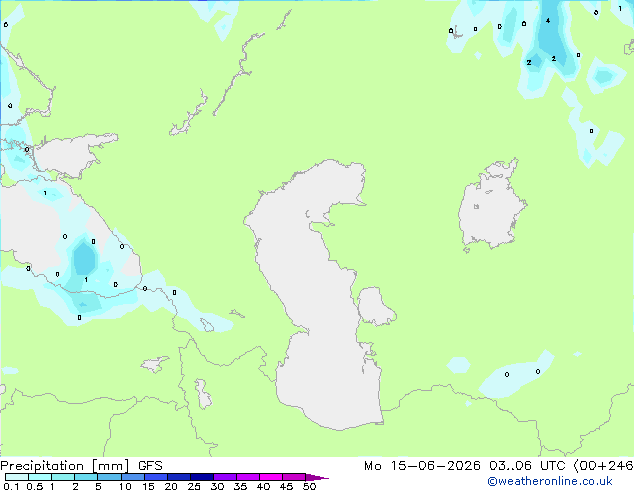
Task: Click the 45–50 mm legend swatch
Action: pyautogui.click(x=294, y=477)
